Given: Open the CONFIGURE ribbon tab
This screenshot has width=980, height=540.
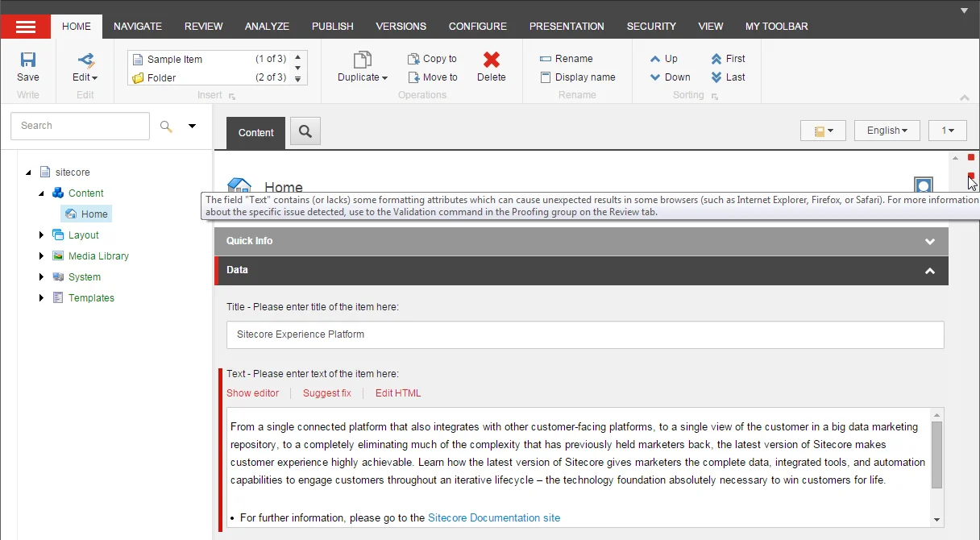Looking at the screenshot, I should (478, 27).
